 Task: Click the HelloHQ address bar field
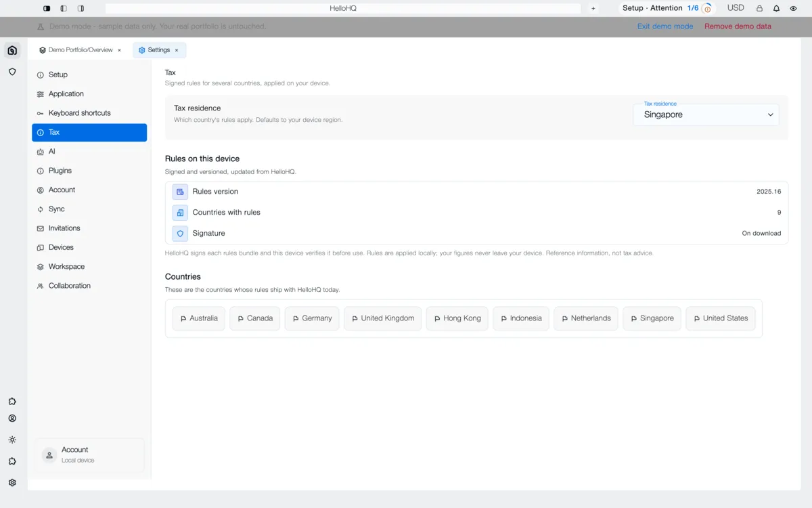[343, 8]
